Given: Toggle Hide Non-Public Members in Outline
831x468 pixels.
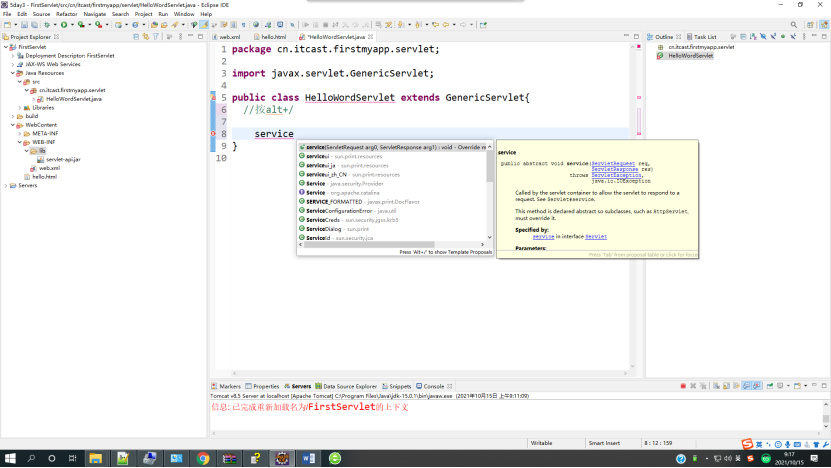Looking at the screenshot, I should 783,37.
